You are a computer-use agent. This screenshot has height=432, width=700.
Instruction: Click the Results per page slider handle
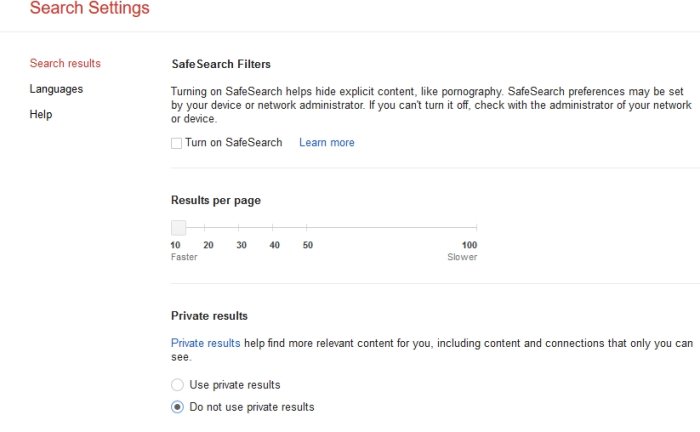coord(179,228)
